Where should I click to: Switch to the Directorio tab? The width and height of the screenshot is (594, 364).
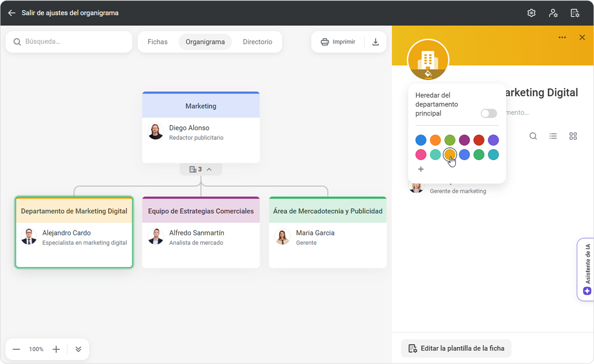point(257,42)
